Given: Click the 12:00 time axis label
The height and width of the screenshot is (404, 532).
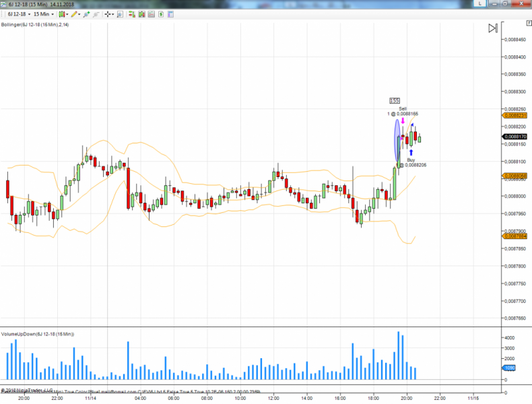Looking at the screenshot, I should [x=273, y=398].
